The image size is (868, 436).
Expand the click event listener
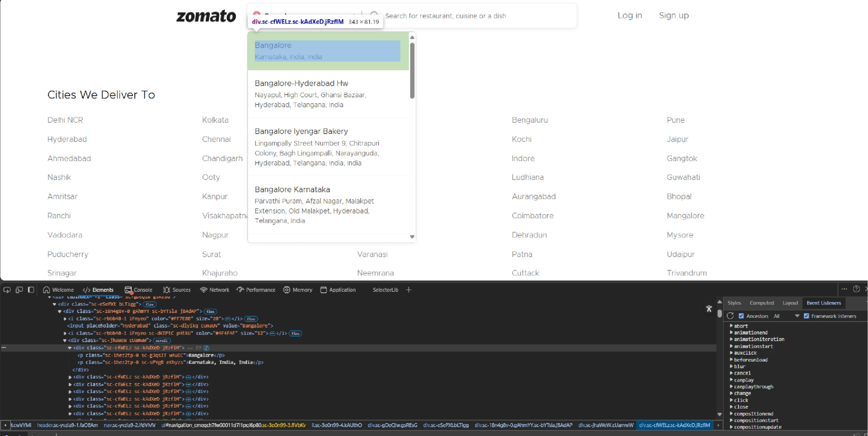tap(731, 400)
